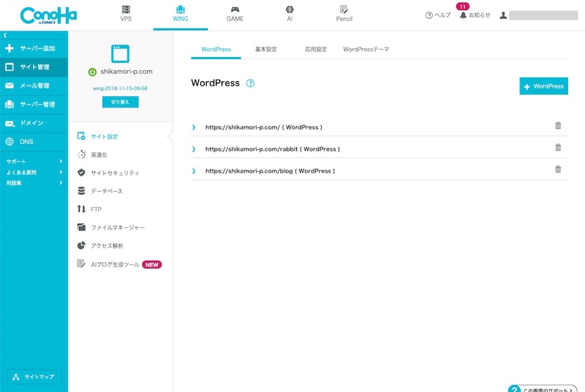Viewport: 585px width, 392px height.
Task: Select the VPS service in top navigation
Action: tap(126, 13)
